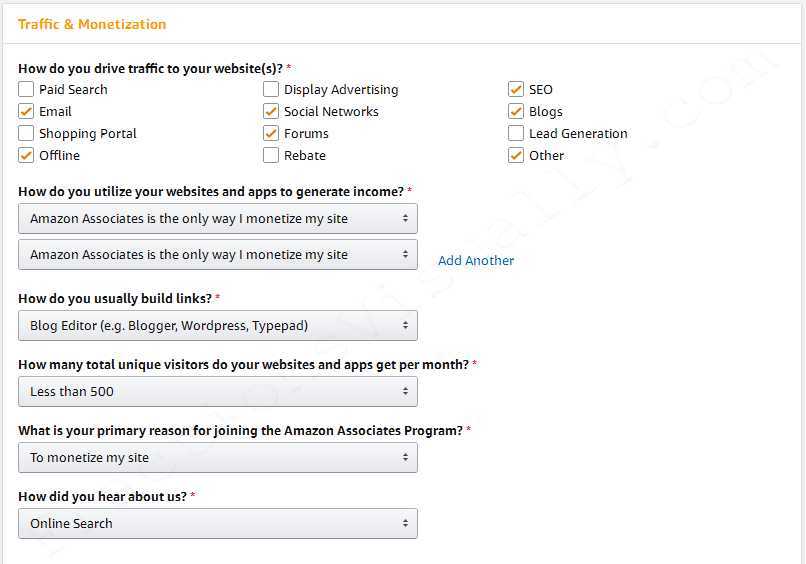Image resolution: width=806 pixels, height=564 pixels.
Task: Click the Add Another link
Action: click(x=476, y=261)
